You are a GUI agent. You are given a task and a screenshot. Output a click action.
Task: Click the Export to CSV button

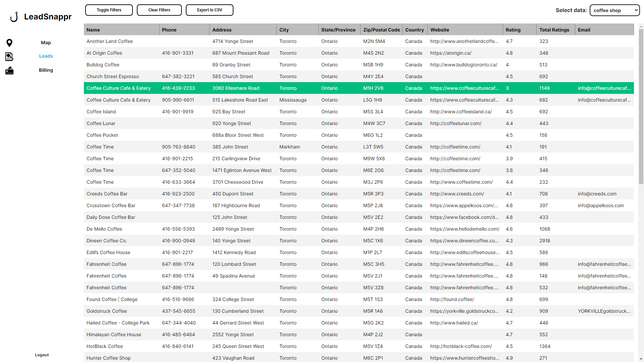[x=210, y=10]
